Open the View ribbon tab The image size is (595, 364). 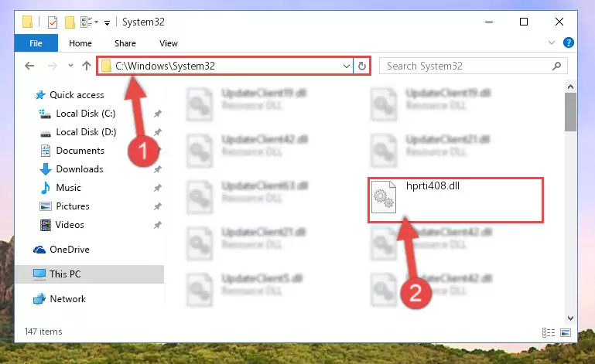(x=169, y=43)
